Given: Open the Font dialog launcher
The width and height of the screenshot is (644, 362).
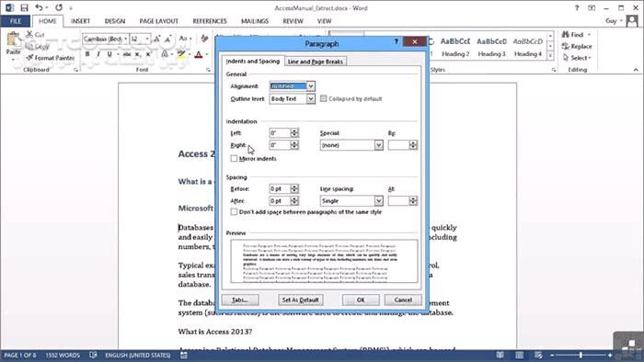Looking at the screenshot, I should [208, 70].
